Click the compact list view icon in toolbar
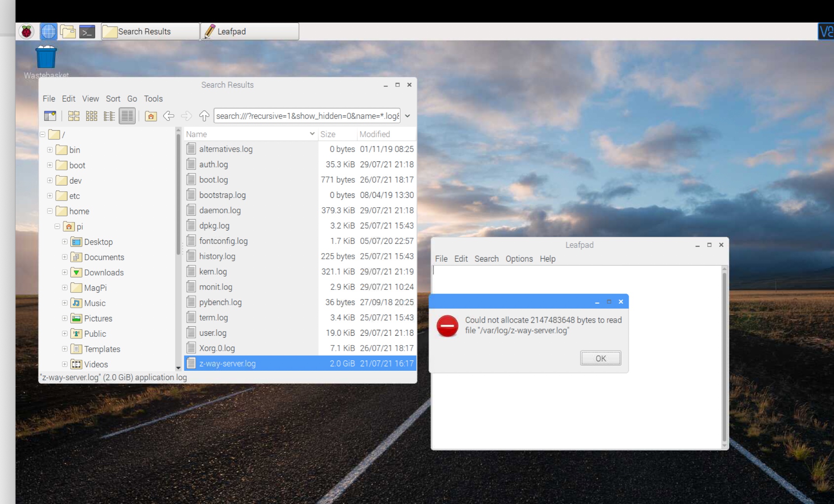Image resolution: width=834 pixels, height=504 pixels. coord(109,115)
